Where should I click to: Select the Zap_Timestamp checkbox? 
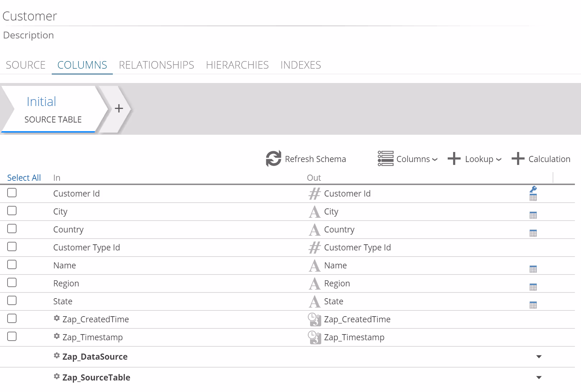[12, 337]
